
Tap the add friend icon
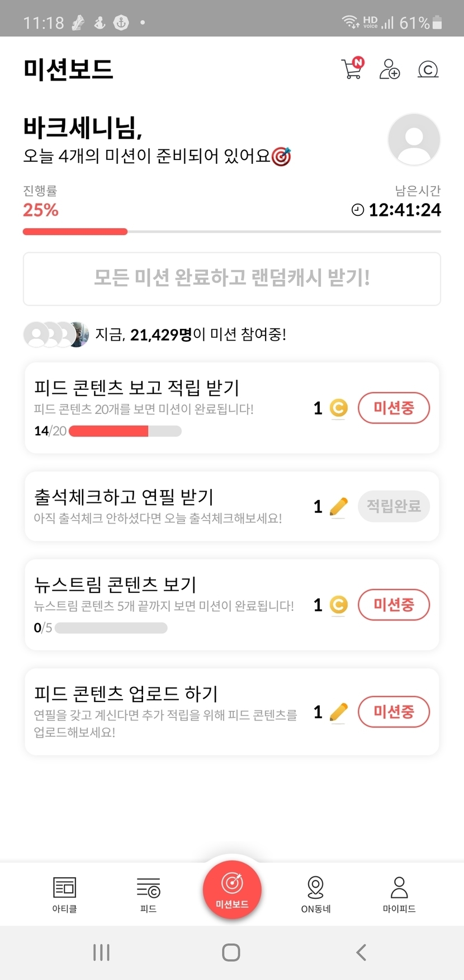[x=390, y=69]
